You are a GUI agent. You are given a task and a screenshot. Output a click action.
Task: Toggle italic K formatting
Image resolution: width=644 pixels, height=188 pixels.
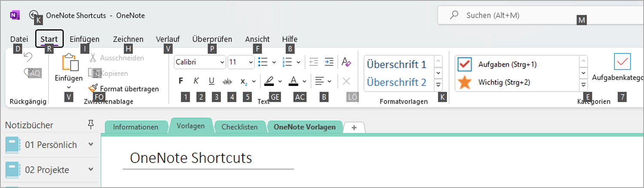coord(196,80)
